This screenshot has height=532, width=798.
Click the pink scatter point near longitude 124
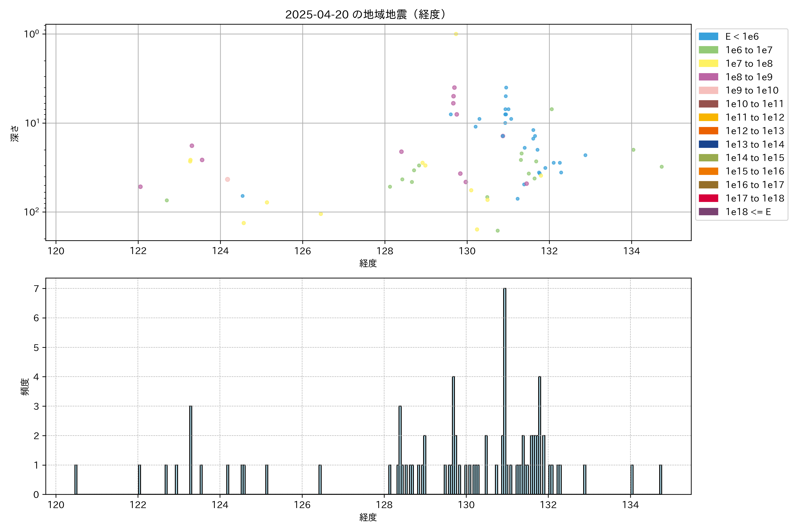pyautogui.click(x=227, y=180)
